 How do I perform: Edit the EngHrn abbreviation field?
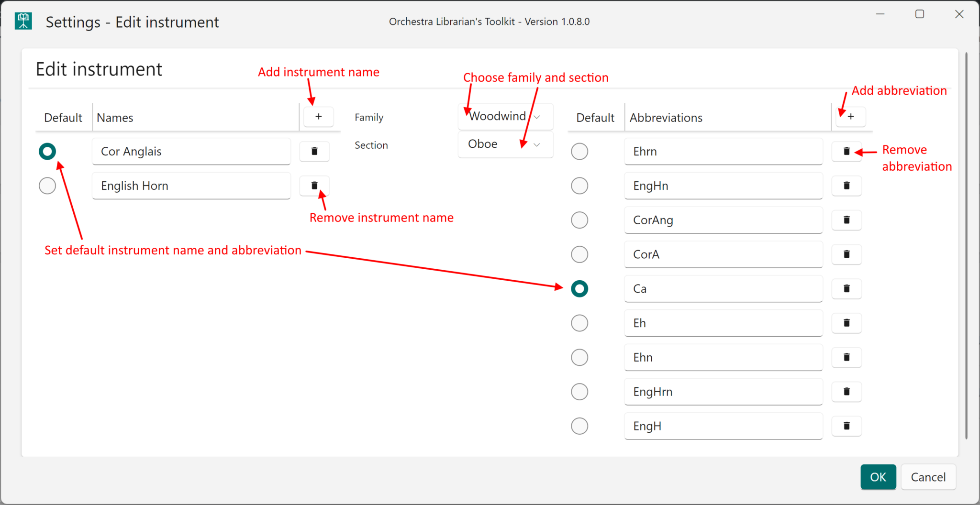coord(723,392)
